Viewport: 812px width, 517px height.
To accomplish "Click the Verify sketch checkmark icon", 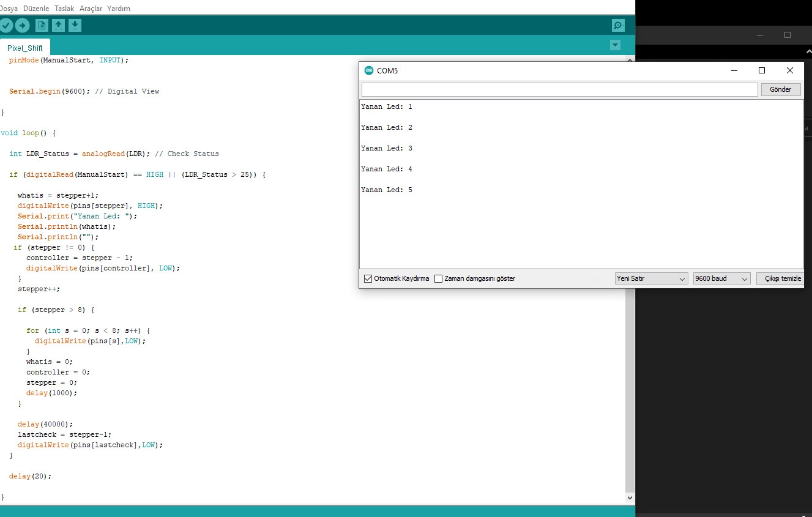I will 6,25.
